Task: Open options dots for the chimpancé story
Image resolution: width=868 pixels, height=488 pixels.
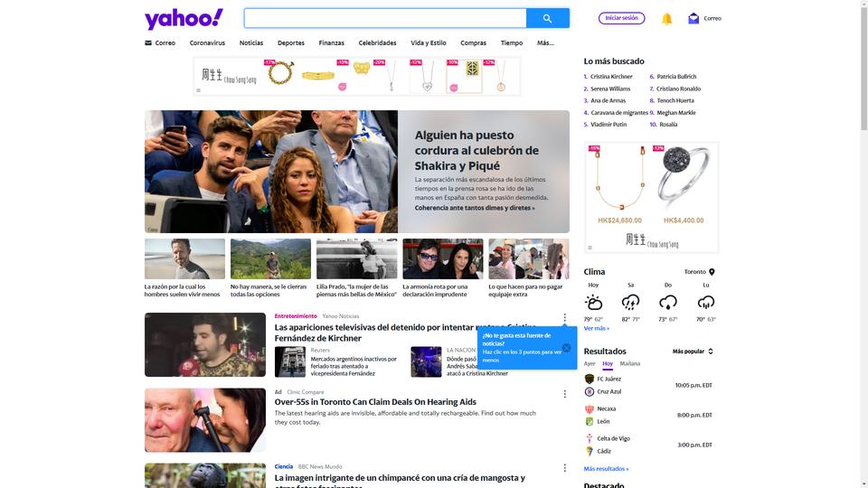Action: pos(564,468)
